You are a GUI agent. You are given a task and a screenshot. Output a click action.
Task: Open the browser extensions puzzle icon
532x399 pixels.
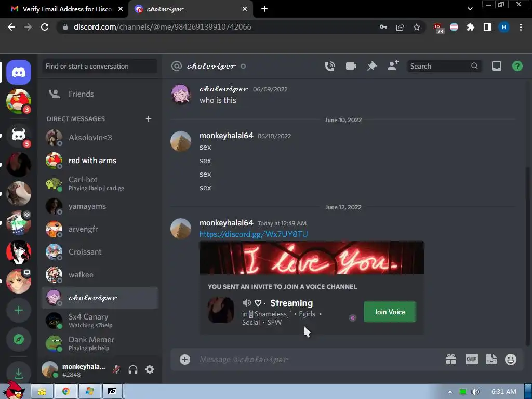(470, 27)
